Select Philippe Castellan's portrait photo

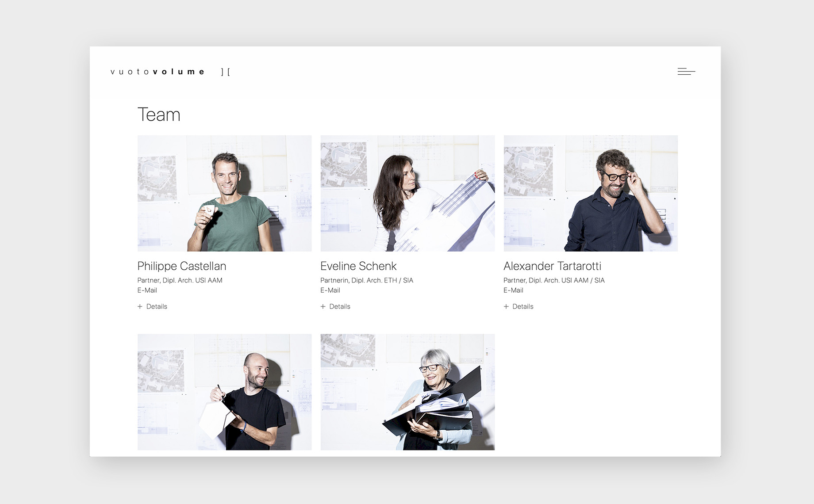tap(224, 193)
